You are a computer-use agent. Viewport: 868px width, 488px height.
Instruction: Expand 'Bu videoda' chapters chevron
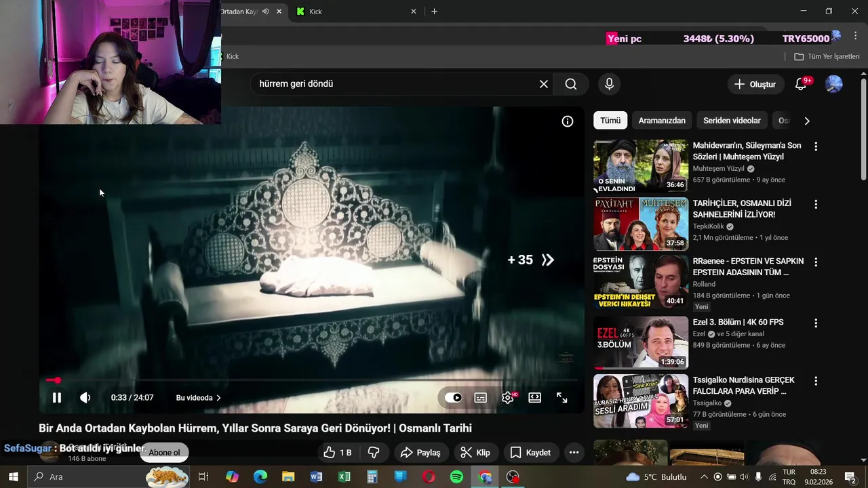tap(218, 398)
